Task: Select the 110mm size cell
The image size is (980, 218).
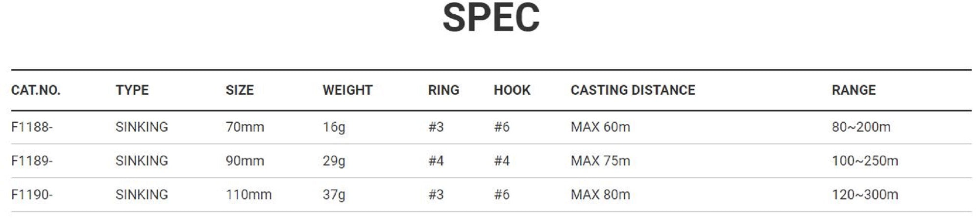Action: (248, 195)
